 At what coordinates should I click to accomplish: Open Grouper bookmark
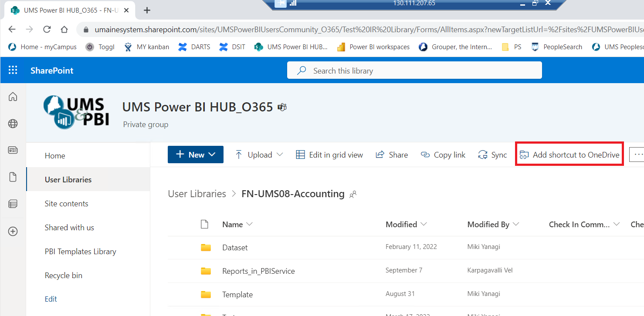tap(455, 47)
